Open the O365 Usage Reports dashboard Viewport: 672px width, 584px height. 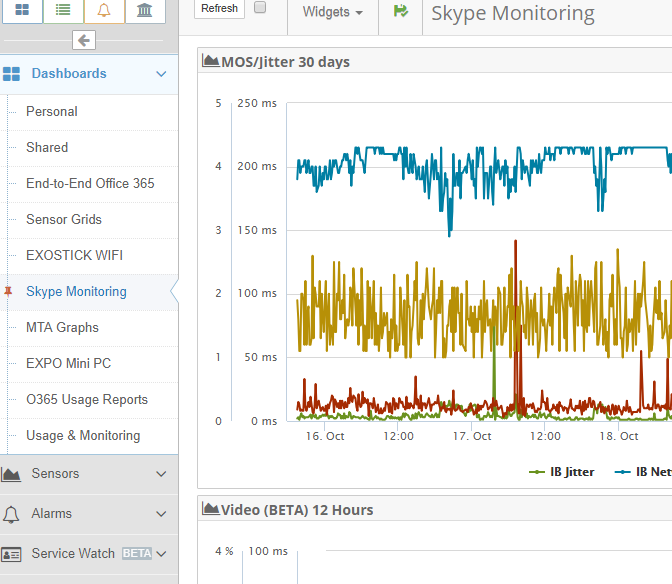click(87, 399)
